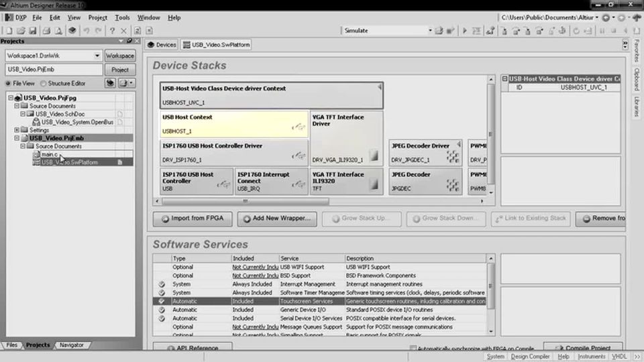Click the JPEG Decoder Driver block icon
Screen dimensions: 644x362
(453, 156)
